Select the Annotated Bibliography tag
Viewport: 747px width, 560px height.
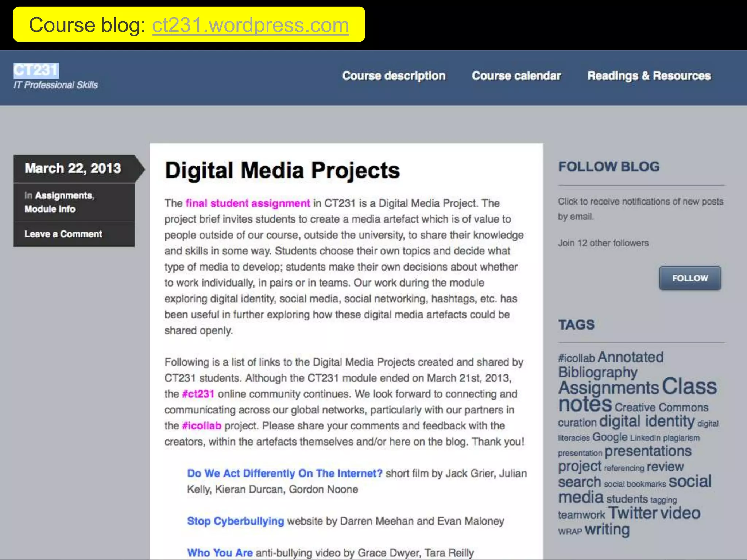(x=611, y=365)
